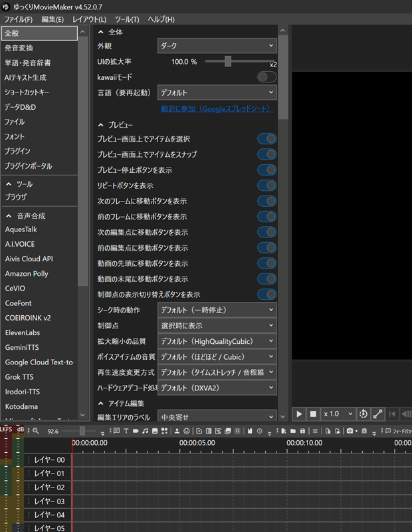The image size is (412, 532).
Task: Enable the kawaiiモード toggle
Action: coord(266,77)
